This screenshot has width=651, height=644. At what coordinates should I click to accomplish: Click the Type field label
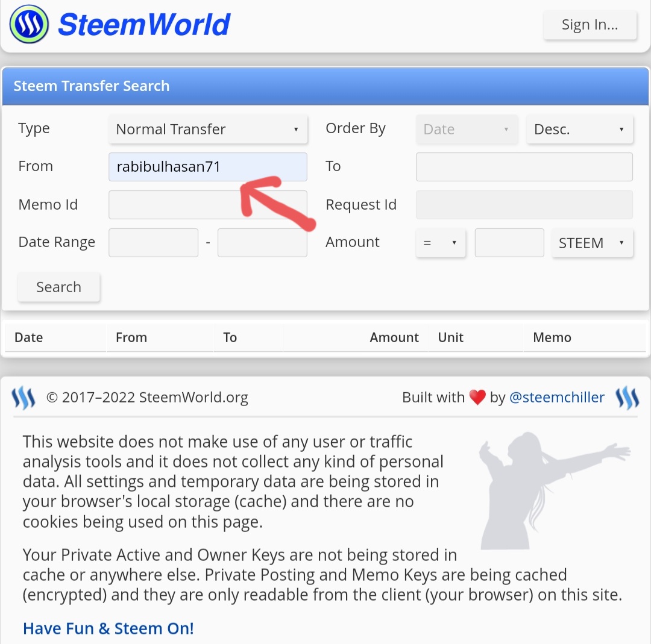34,129
